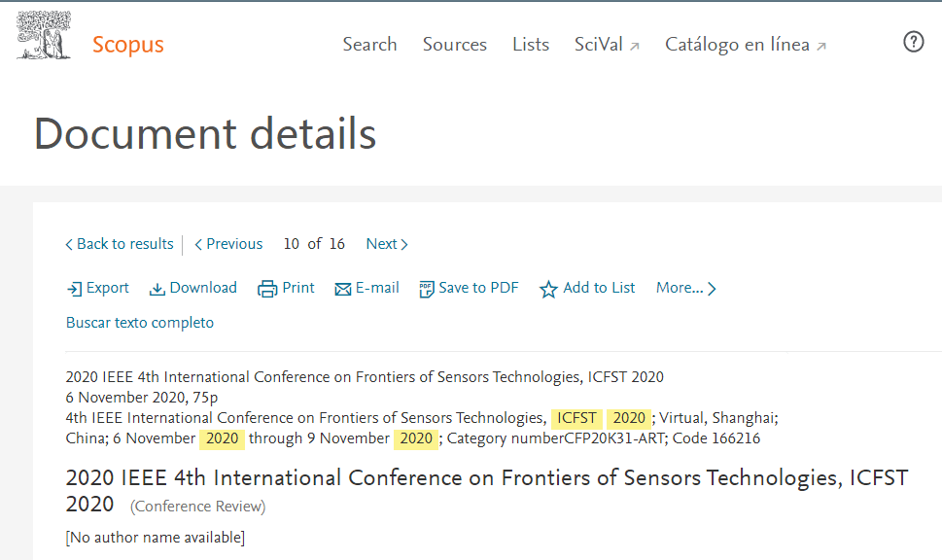
Task: Click the Export arrow icon
Action: [x=74, y=289]
